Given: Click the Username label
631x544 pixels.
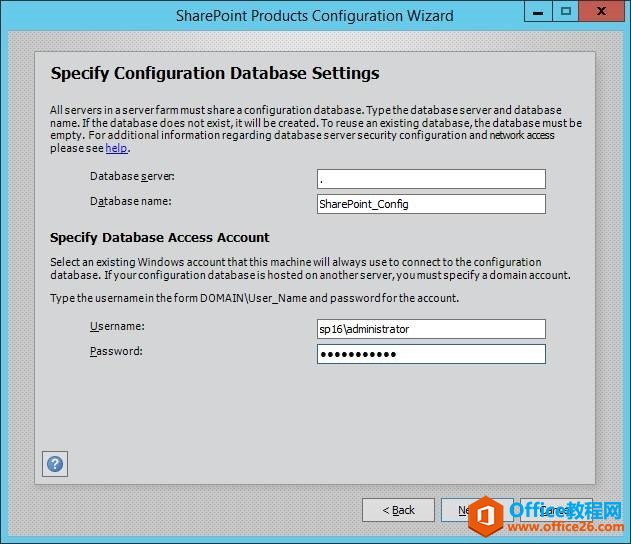Looking at the screenshot, I should (x=117, y=326).
